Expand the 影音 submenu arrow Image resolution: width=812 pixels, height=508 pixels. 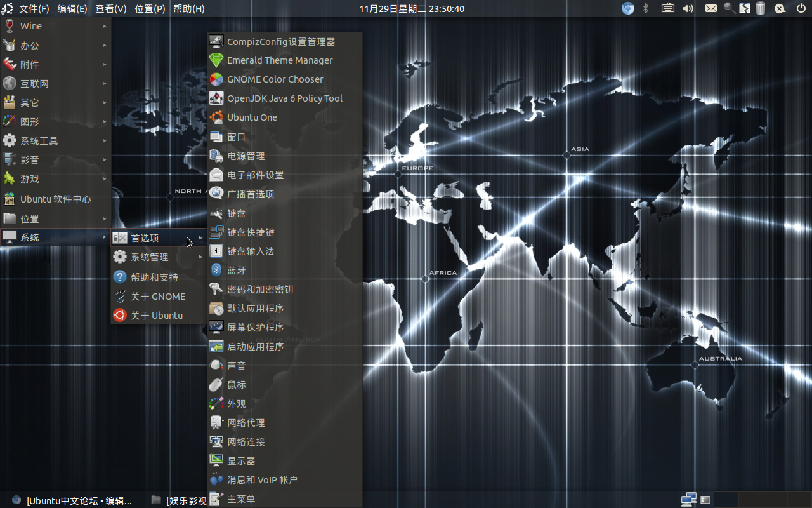pos(104,159)
